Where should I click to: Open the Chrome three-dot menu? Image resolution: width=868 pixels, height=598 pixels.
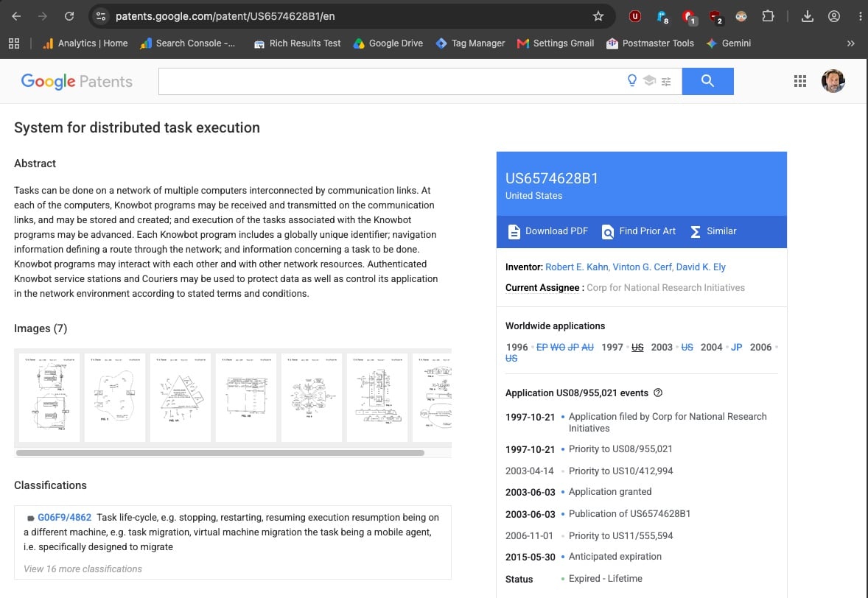click(860, 16)
